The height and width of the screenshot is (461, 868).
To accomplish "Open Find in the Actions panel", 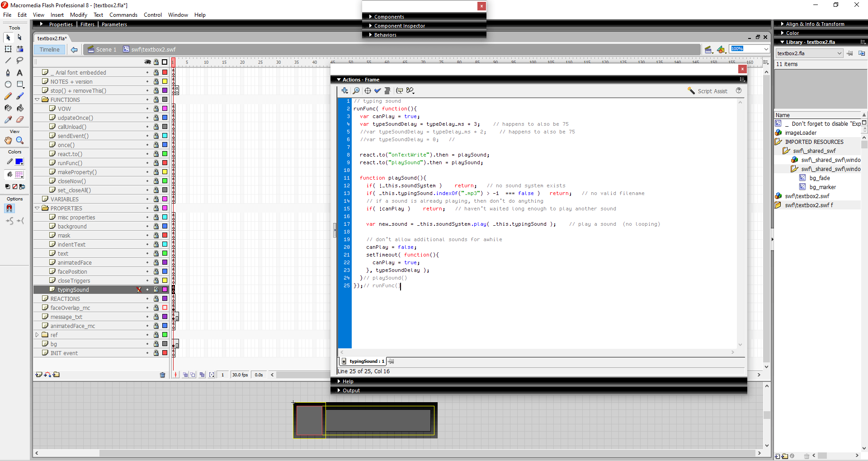I will (356, 90).
